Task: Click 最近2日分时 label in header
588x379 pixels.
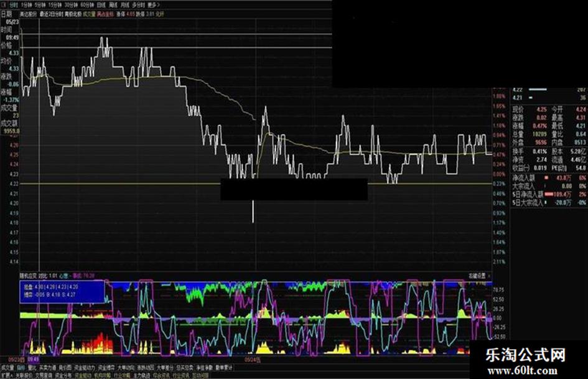Action: click(x=52, y=14)
